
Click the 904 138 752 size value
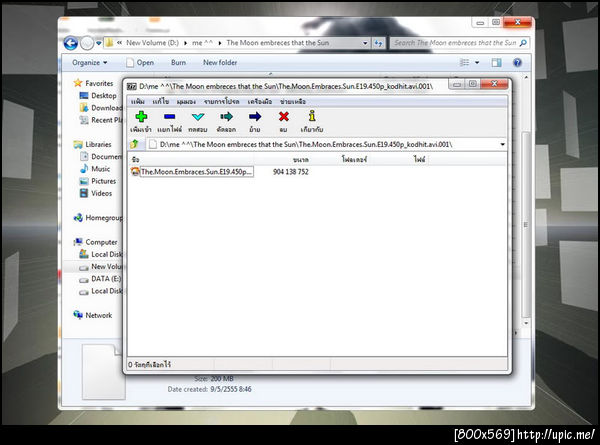(290, 172)
